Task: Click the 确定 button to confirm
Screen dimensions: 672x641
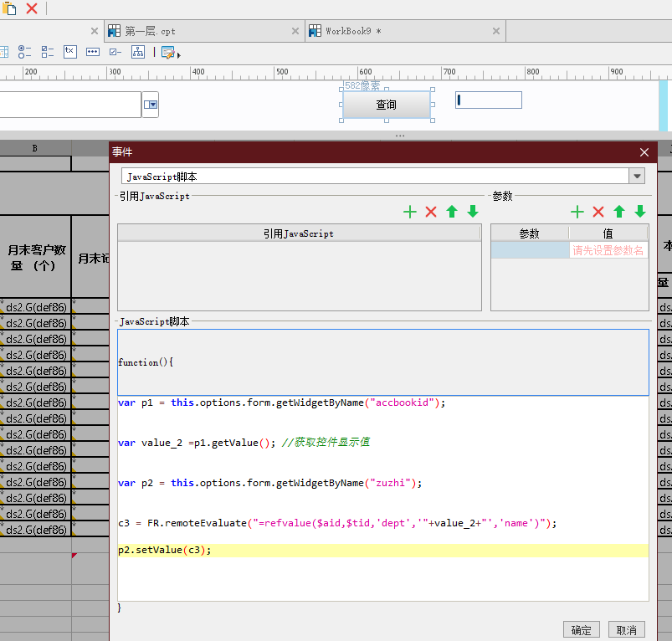Action: [582, 630]
